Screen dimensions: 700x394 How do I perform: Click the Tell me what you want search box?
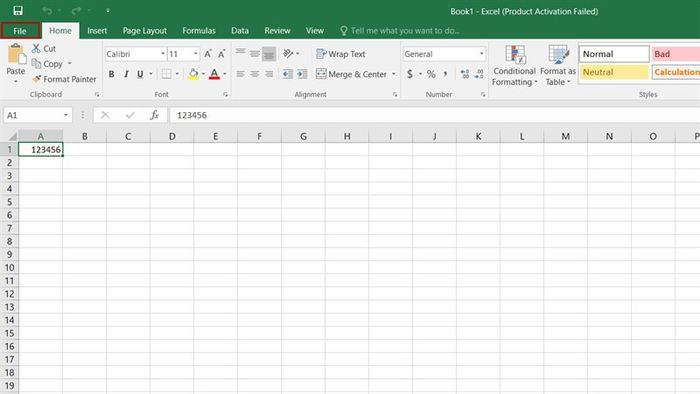[400, 31]
